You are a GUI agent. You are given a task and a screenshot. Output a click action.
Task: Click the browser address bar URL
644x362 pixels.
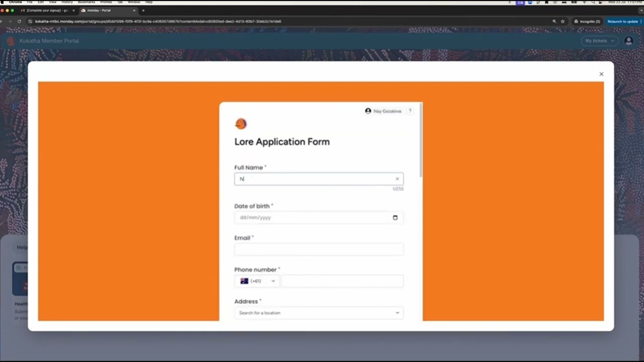158,21
